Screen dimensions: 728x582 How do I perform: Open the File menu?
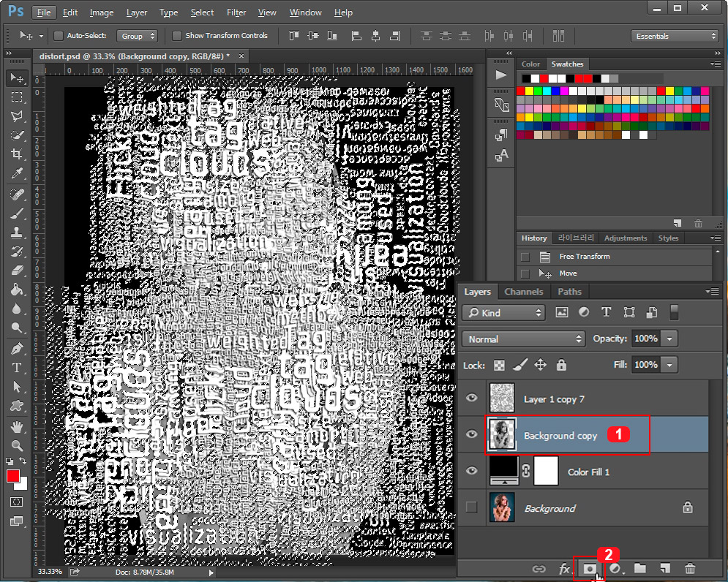(44, 12)
